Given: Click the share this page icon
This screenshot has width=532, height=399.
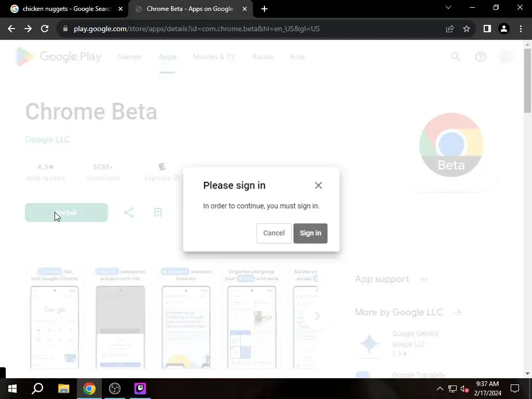Looking at the screenshot, I should pyautogui.click(x=450, y=29).
